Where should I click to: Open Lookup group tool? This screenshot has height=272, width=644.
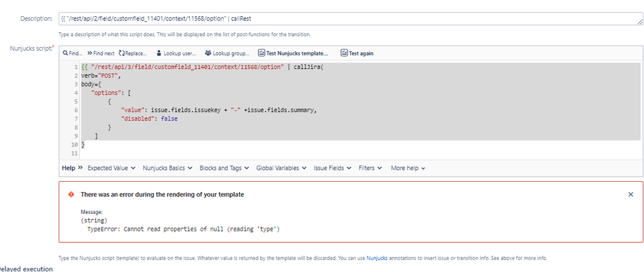tap(227, 53)
